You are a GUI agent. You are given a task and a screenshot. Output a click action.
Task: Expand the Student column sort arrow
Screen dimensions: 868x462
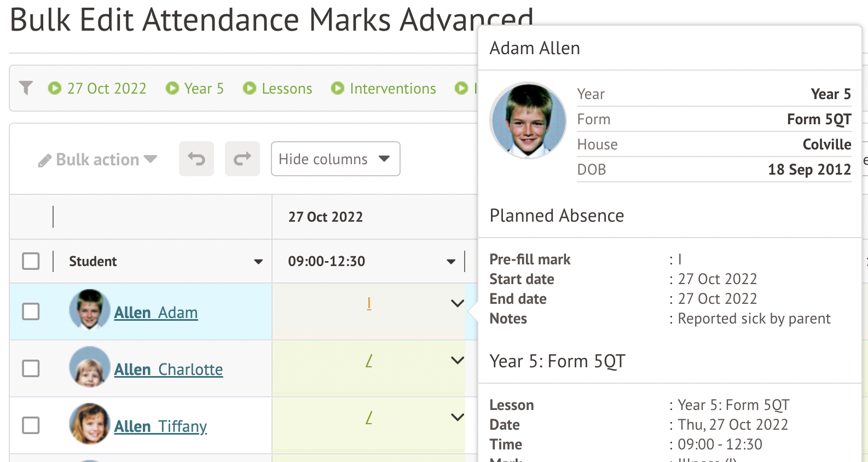click(x=258, y=262)
